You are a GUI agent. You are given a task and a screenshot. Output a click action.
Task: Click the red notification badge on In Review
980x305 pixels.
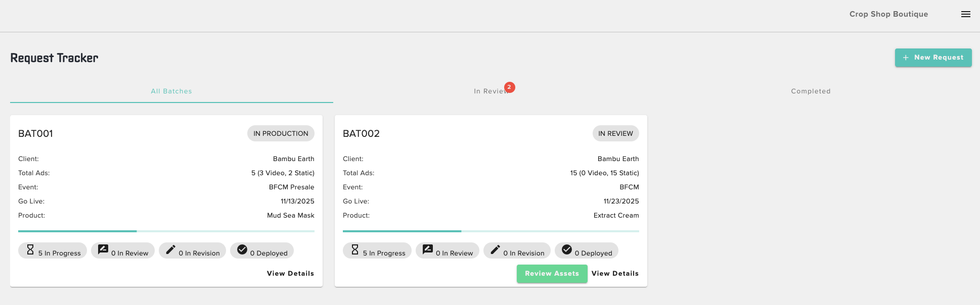point(509,87)
